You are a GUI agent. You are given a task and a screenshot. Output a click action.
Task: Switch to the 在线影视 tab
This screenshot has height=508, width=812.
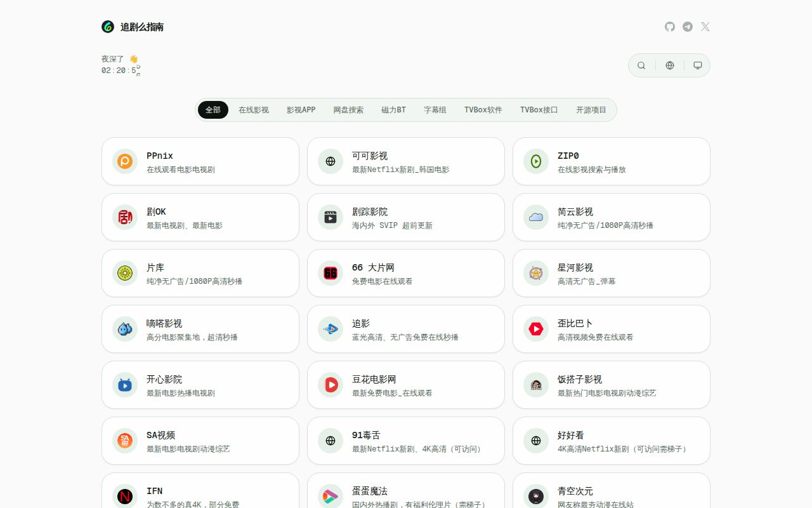coord(254,110)
